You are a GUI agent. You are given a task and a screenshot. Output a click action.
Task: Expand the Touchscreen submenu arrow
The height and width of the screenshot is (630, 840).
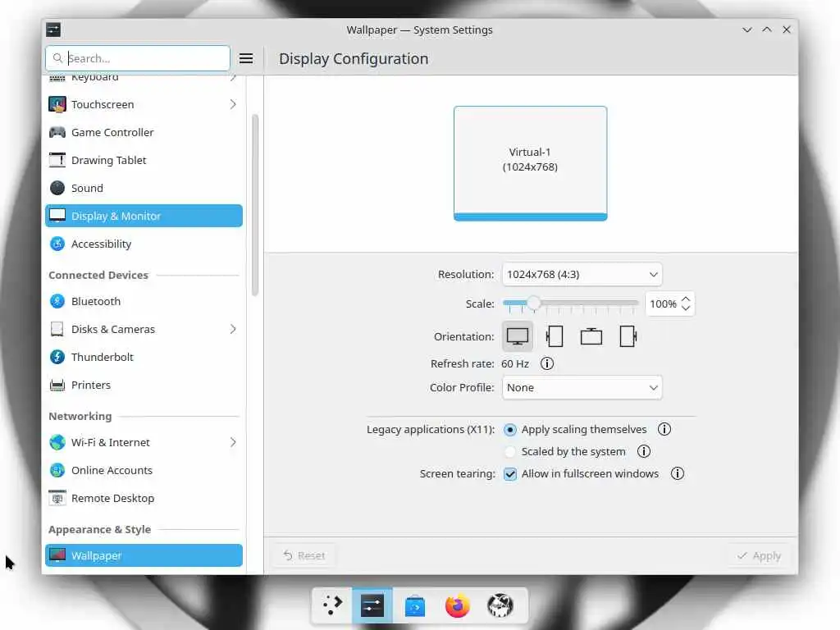coord(233,104)
